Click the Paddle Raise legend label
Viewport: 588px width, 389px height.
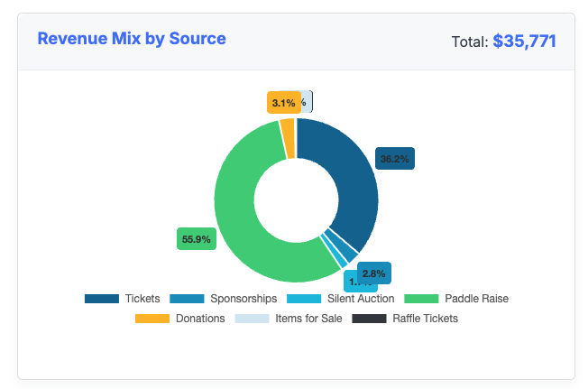click(477, 299)
